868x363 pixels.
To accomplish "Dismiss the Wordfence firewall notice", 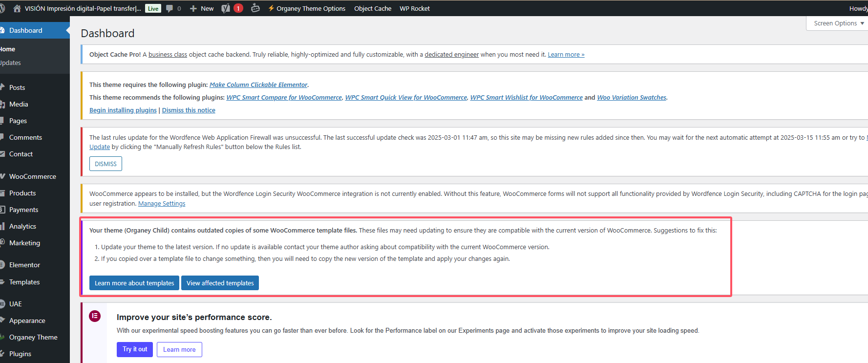I will coord(106,164).
